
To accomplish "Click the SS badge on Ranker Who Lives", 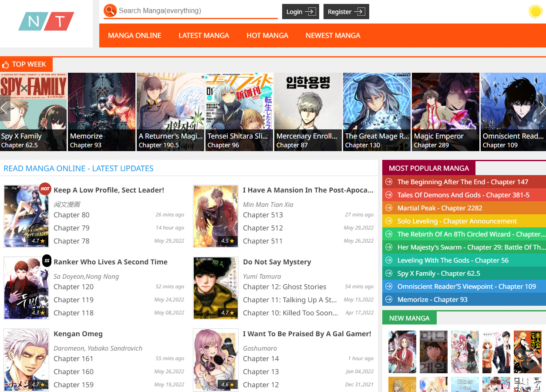I will 47,261.
